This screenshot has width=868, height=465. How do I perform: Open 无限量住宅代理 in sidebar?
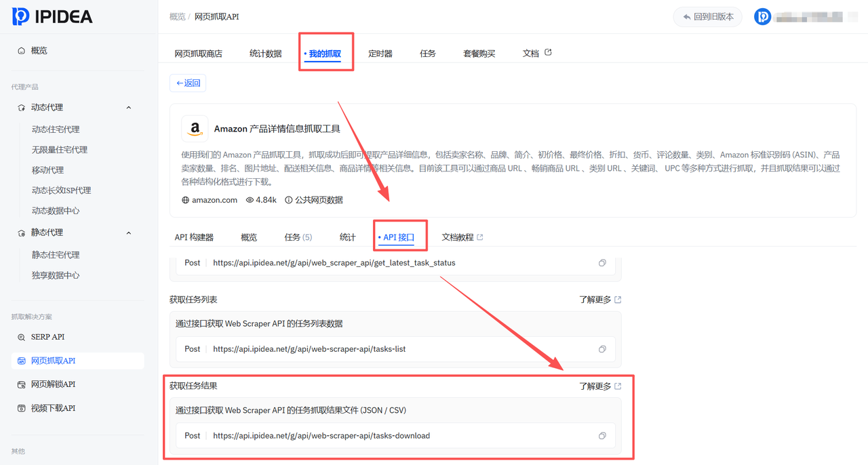coord(60,150)
